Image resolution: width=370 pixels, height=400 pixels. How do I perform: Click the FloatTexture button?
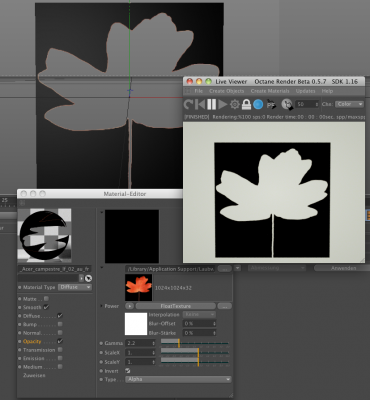click(x=176, y=306)
